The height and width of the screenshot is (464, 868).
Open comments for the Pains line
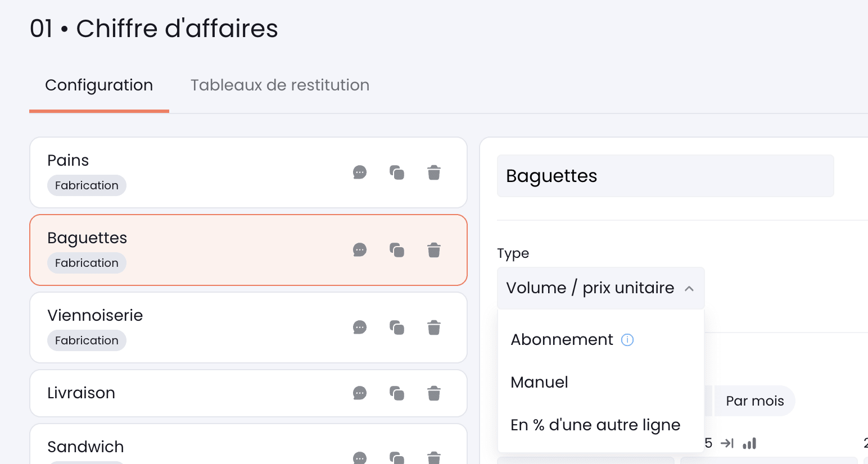pyautogui.click(x=360, y=172)
